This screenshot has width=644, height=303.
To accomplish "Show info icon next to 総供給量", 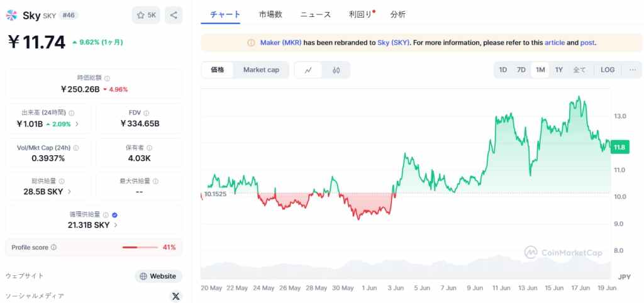I will [x=62, y=181].
